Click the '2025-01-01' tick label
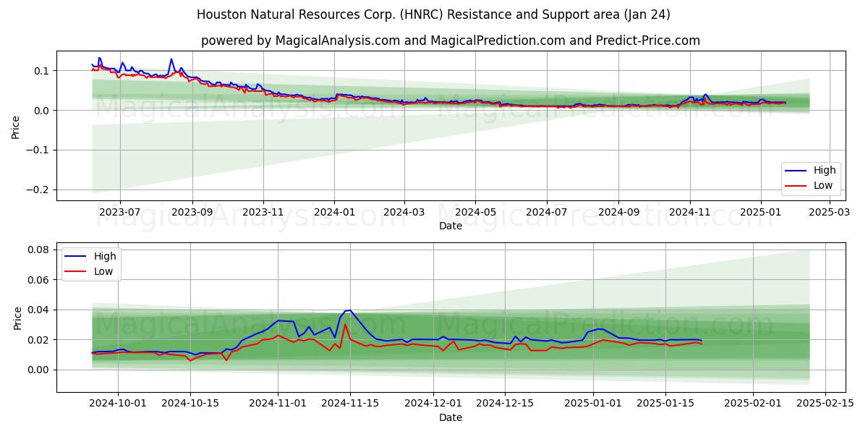Image resolution: width=868 pixels, height=434 pixels. click(593, 404)
